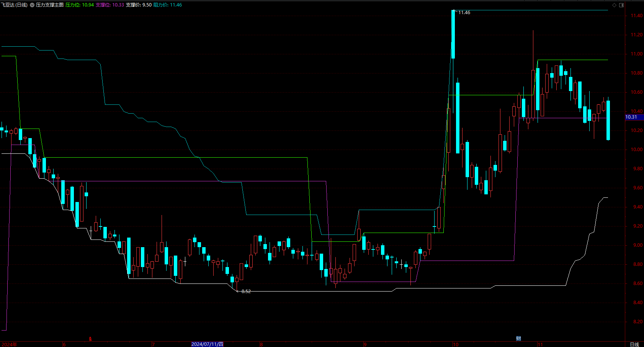
Task: Click the 9.00 price axis label
Action: (638, 245)
